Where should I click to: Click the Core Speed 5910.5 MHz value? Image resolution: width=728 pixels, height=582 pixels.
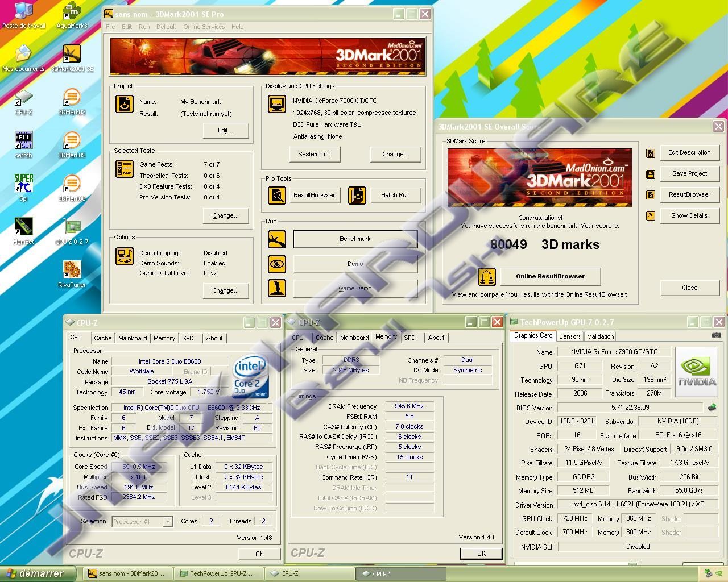tap(139, 467)
